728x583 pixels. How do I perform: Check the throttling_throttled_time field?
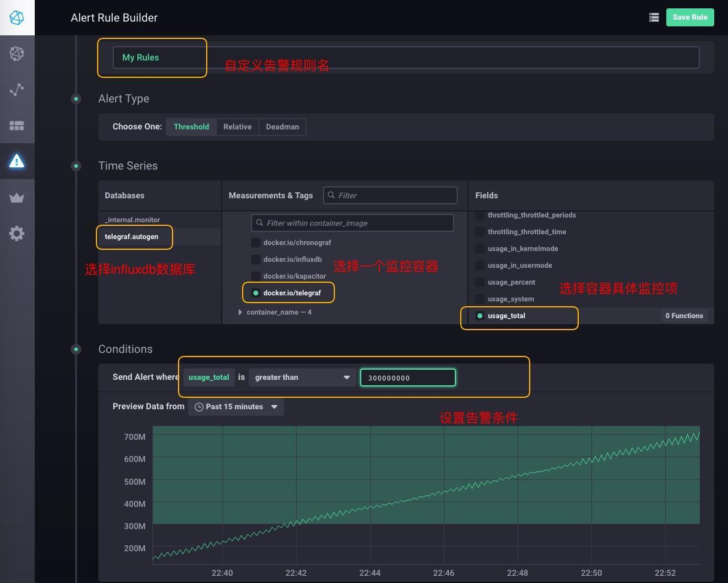pyautogui.click(x=480, y=232)
